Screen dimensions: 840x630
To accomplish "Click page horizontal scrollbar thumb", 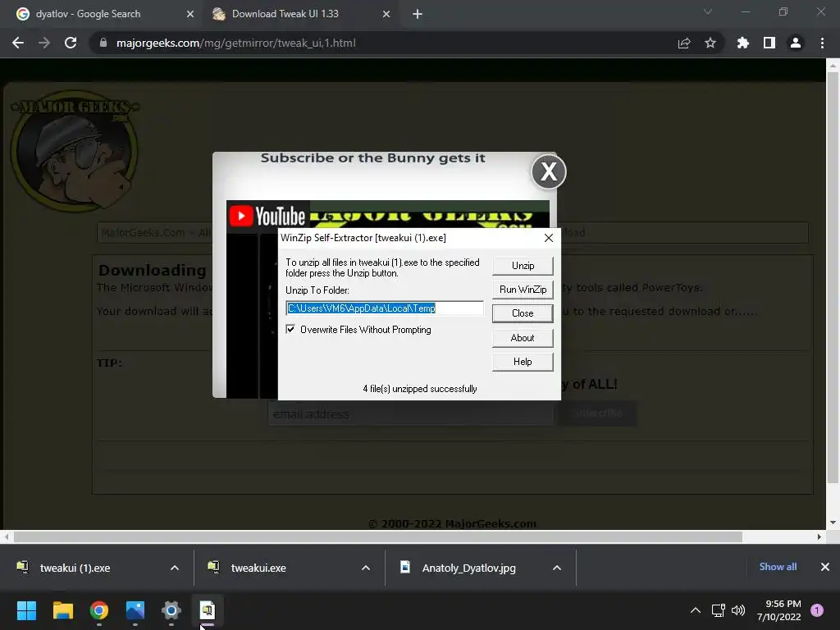I will [x=378, y=536].
